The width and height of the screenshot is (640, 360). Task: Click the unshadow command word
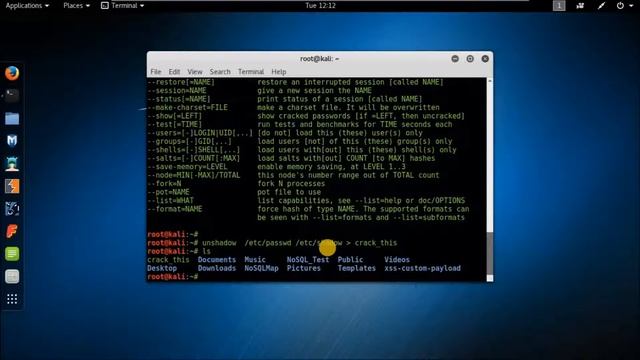[x=219, y=243]
